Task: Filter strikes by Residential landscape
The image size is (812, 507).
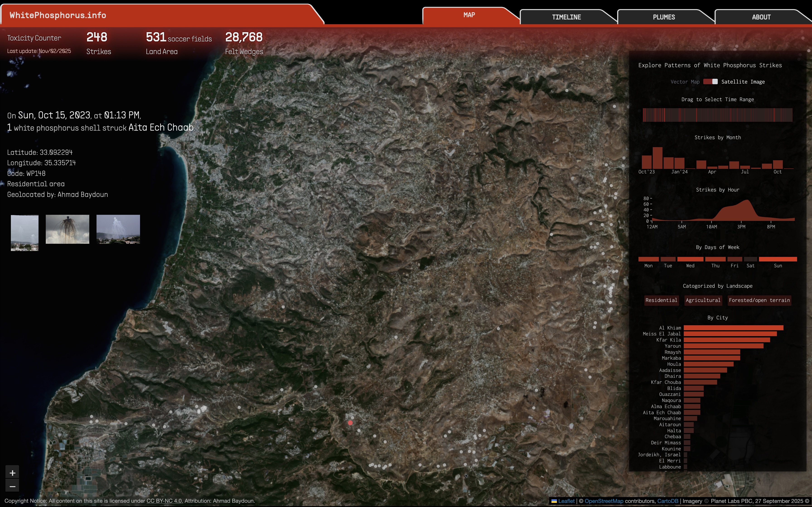Action: pyautogui.click(x=661, y=300)
